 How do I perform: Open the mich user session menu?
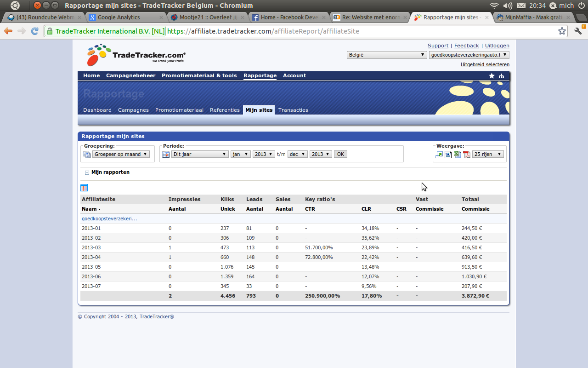tap(561, 6)
